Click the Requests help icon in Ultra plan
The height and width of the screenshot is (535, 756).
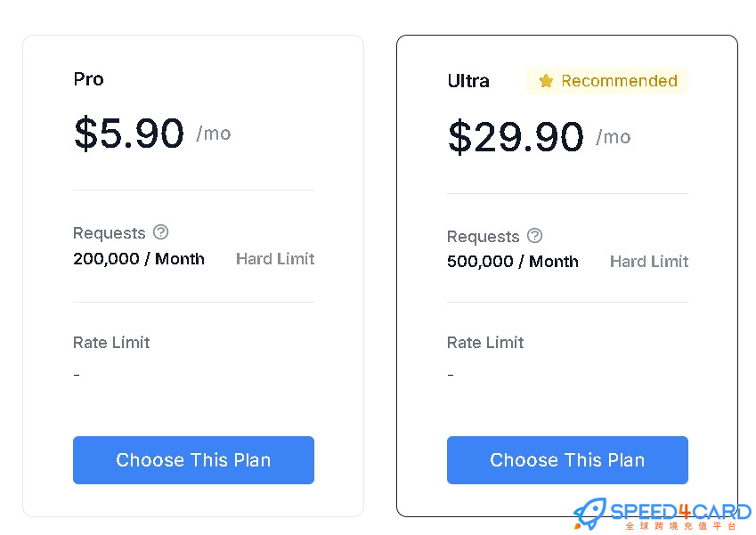pos(534,236)
